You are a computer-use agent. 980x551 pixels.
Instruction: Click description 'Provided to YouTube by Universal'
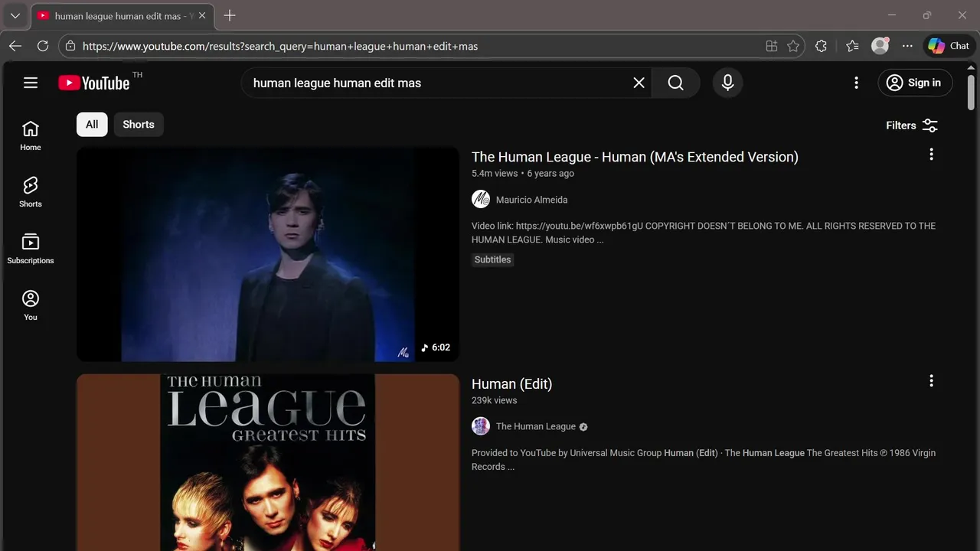click(x=704, y=459)
